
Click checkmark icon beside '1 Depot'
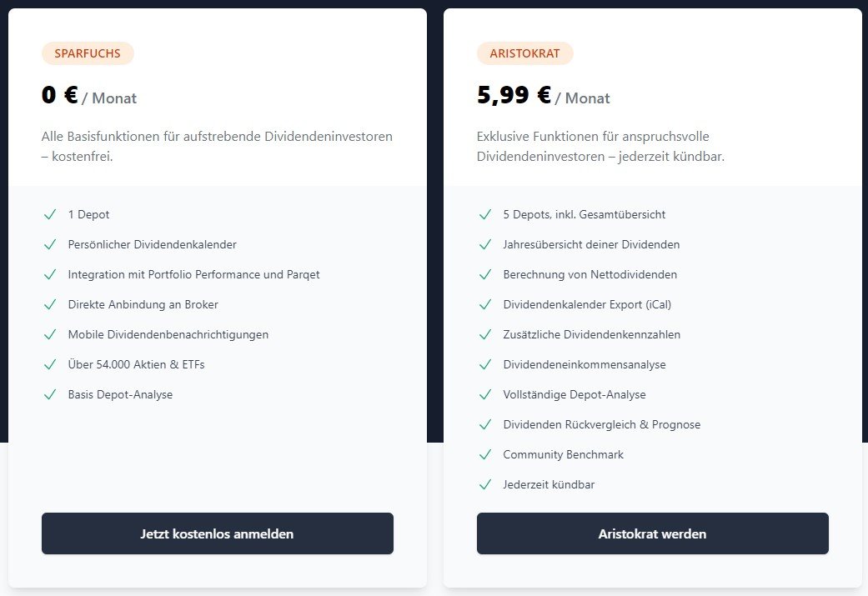pyautogui.click(x=50, y=214)
